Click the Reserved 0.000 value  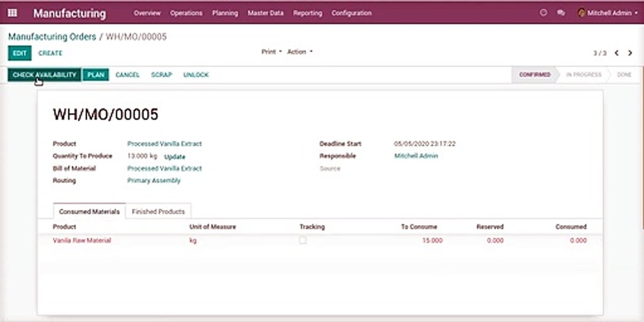coord(495,240)
